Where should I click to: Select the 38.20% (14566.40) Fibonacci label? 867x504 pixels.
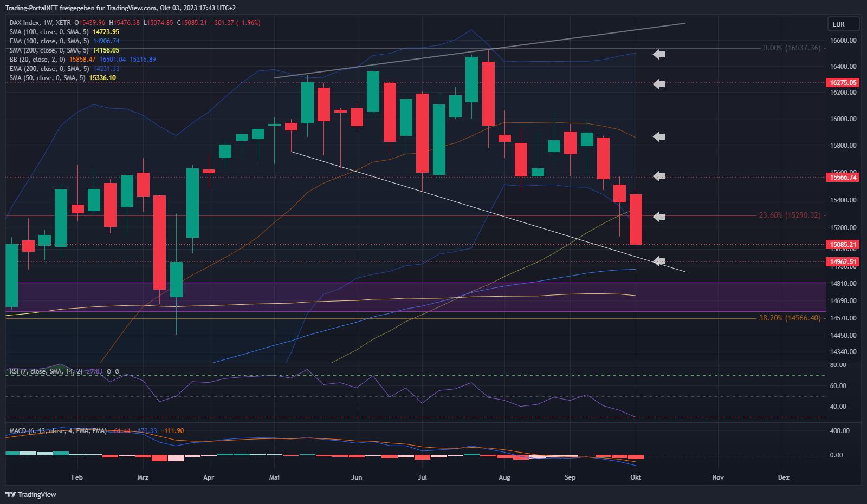click(x=790, y=318)
